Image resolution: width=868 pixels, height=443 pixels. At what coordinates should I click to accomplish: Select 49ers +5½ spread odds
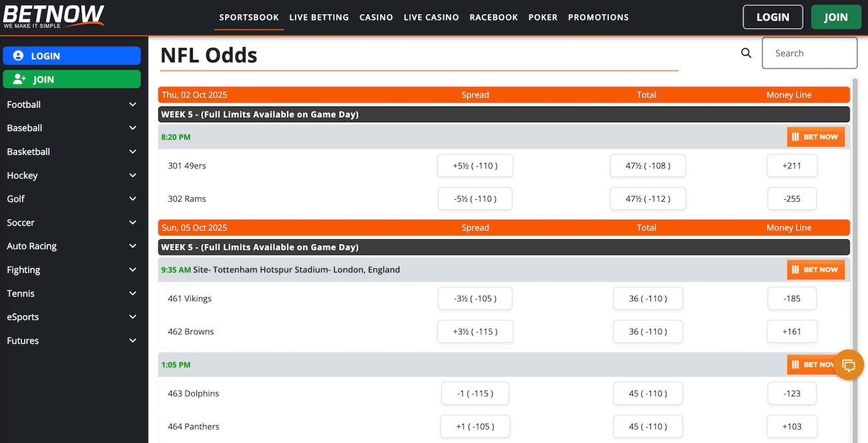click(475, 166)
